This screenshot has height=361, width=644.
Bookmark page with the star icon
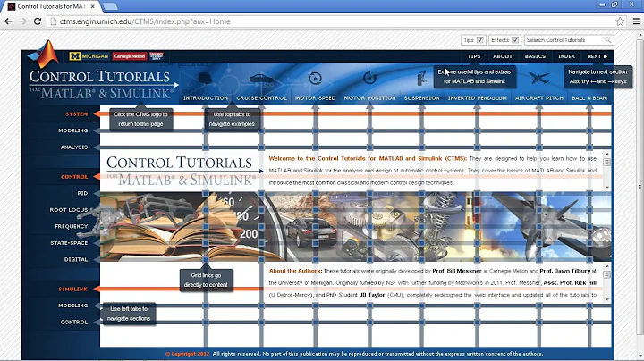click(x=620, y=21)
